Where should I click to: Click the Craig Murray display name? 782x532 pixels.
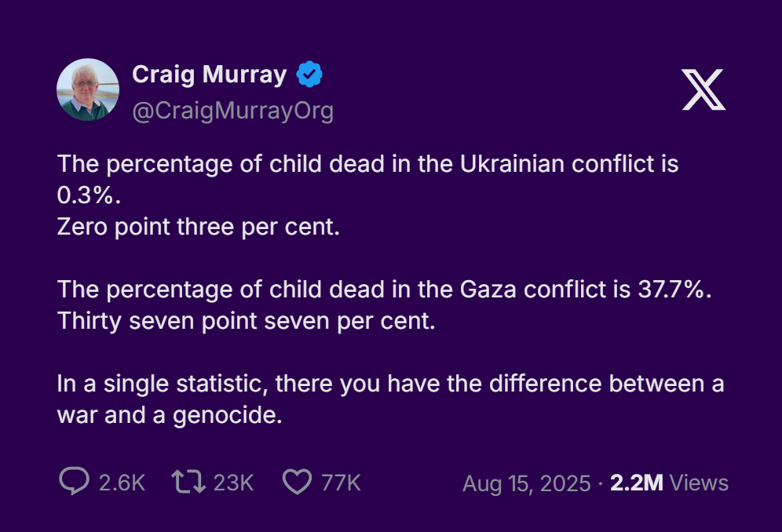point(209,75)
